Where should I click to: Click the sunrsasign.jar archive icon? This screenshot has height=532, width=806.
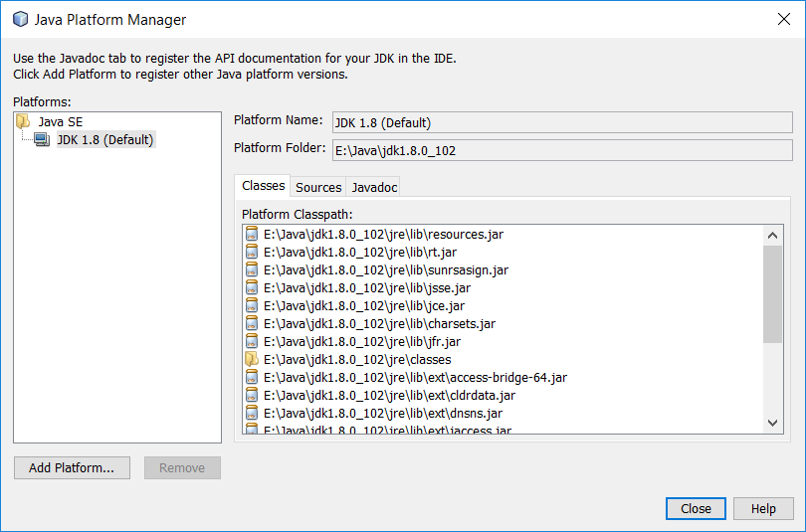tap(252, 270)
